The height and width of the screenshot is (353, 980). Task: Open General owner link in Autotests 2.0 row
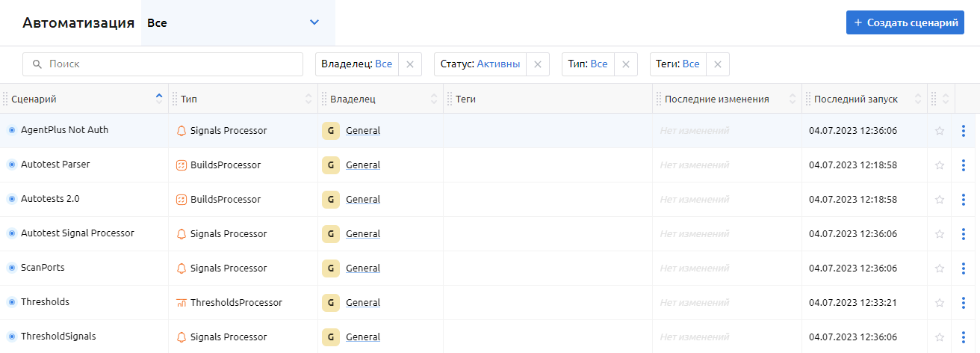(363, 200)
